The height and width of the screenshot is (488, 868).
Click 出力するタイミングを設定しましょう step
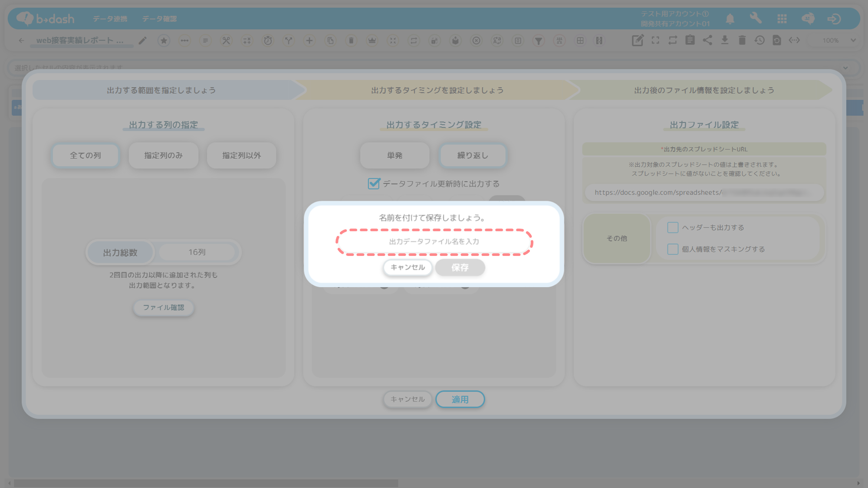pyautogui.click(x=437, y=90)
